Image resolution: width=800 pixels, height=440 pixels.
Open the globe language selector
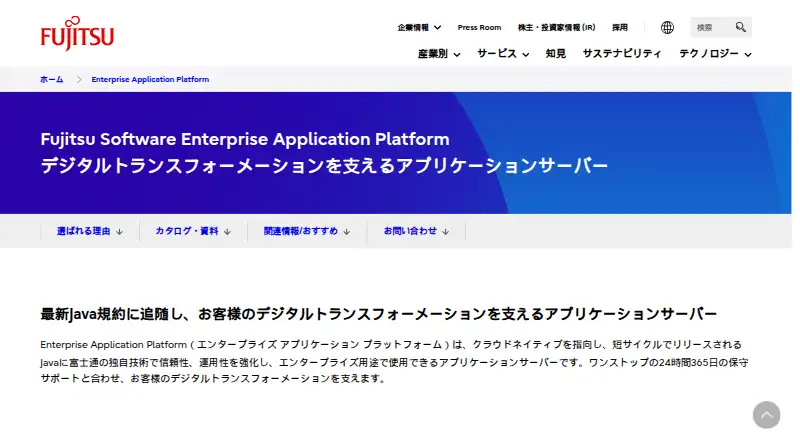point(667,28)
